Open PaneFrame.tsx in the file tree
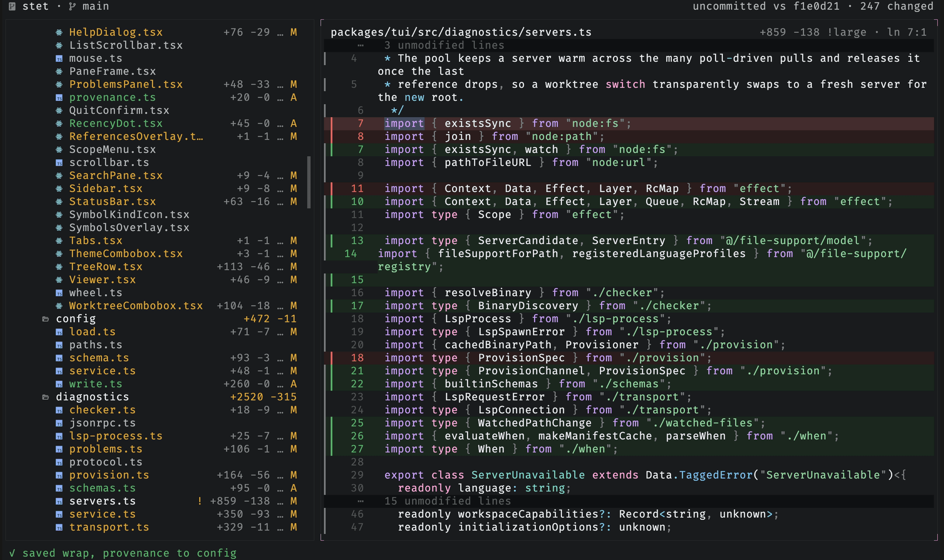The width and height of the screenshot is (944, 560). (x=112, y=71)
